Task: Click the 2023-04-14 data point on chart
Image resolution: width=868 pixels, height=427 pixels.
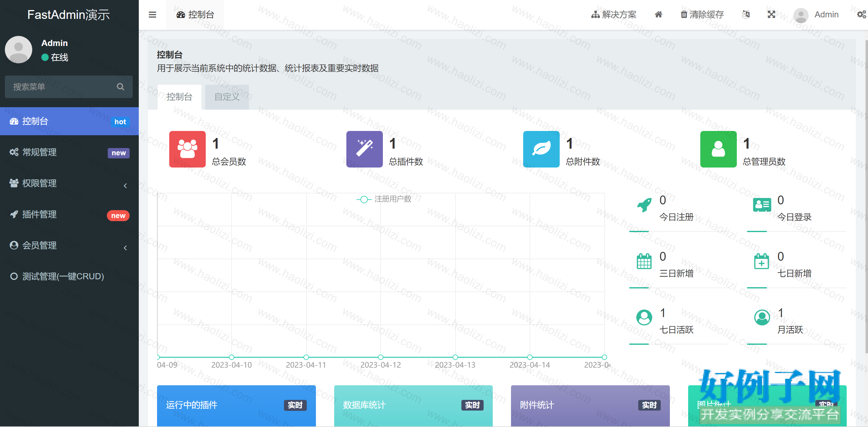Action: [x=530, y=357]
